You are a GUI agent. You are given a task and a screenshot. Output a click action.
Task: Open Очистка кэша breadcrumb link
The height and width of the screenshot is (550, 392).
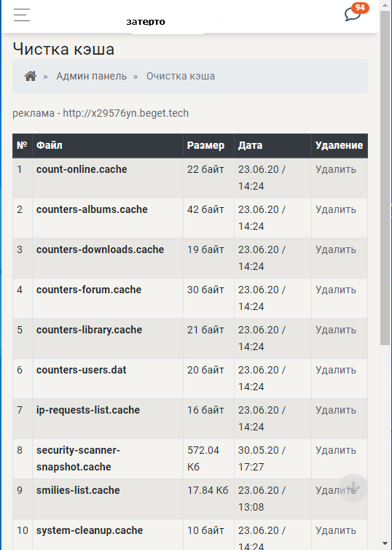(181, 76)
